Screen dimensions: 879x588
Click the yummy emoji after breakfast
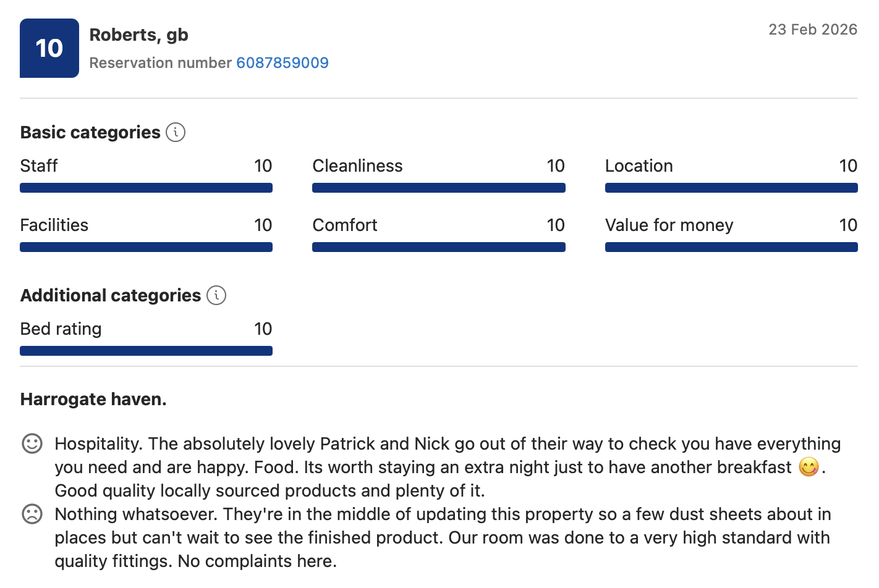(x=808, y=467)
